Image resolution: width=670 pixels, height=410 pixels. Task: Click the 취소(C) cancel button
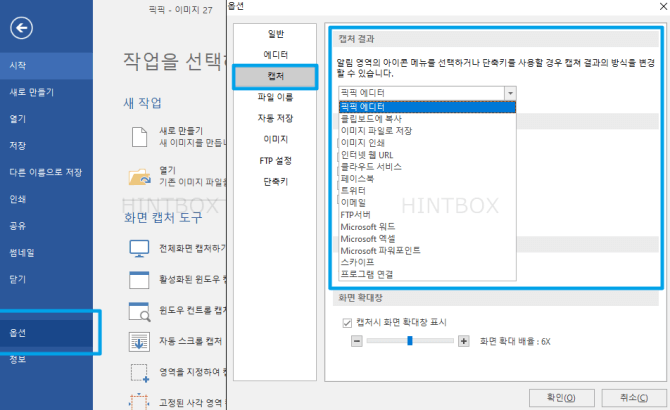(634, 398)
